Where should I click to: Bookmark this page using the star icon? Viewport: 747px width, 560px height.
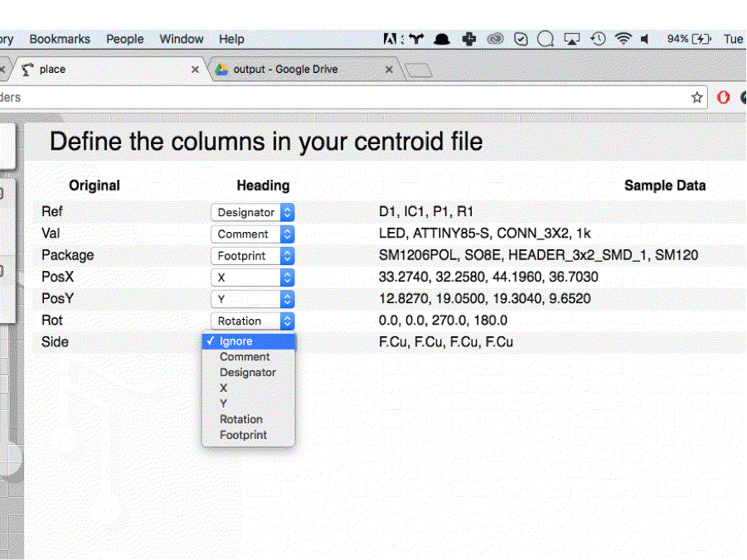click(x=696, y=97)
